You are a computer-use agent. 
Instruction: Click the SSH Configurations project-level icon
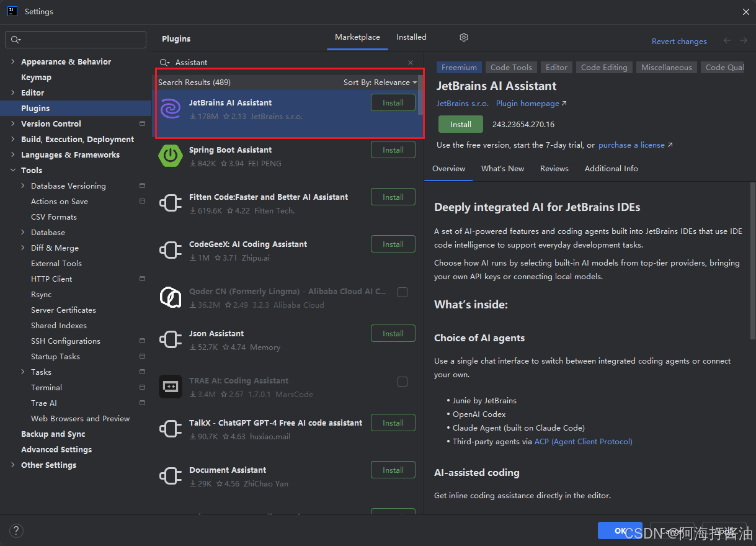point(142,341)
